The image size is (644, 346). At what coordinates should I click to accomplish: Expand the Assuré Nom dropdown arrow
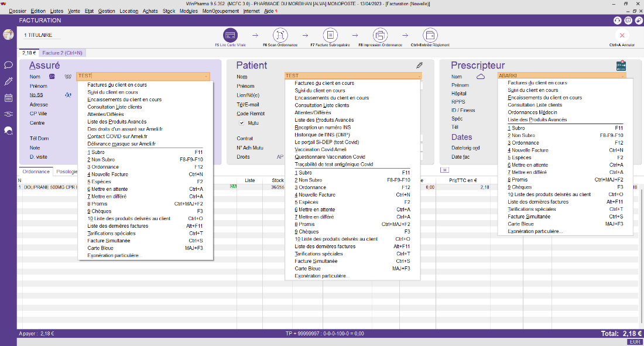(x=206, y=76)
